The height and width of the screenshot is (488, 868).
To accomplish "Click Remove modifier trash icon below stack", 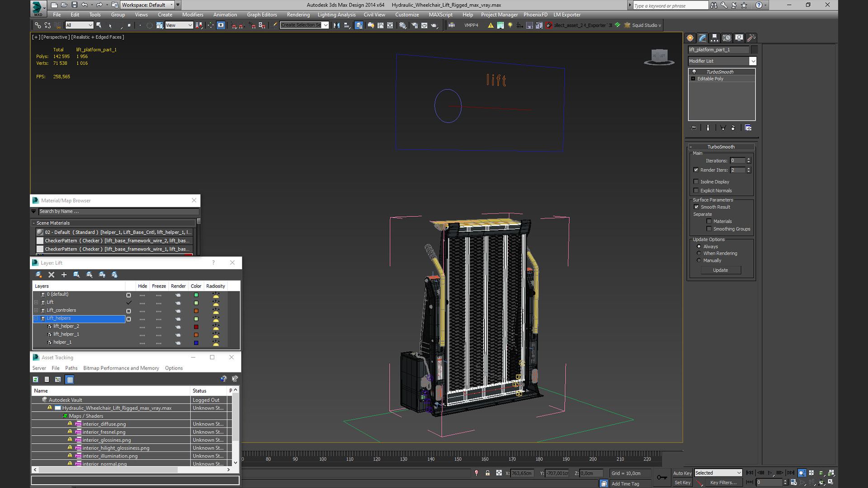I will point(733,128).
